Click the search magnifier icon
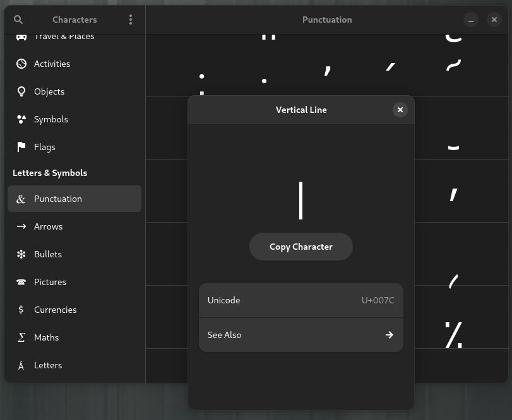The height and width of the screenshot is (420, 512). (18, 20)
